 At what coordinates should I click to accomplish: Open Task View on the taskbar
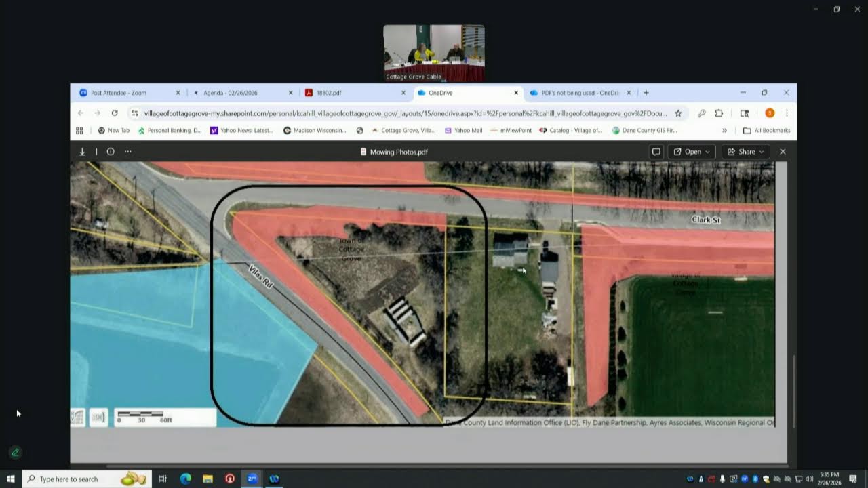(163, 479)
